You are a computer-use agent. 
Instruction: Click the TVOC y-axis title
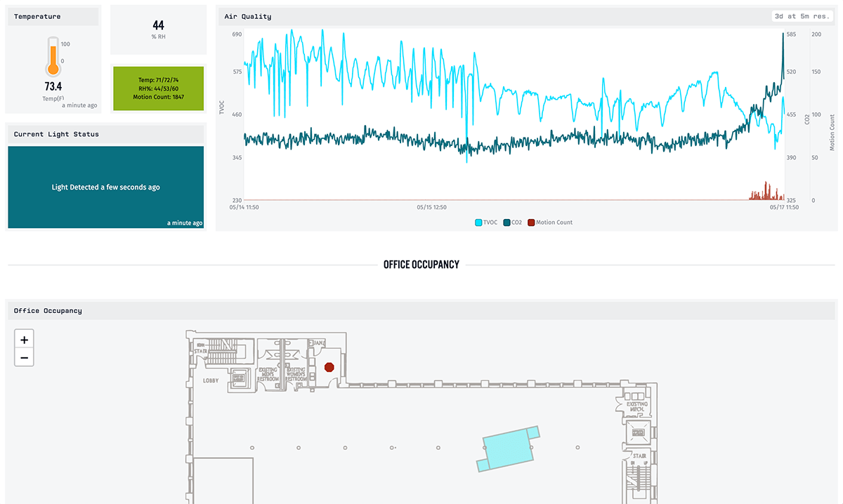coord(222,107)
